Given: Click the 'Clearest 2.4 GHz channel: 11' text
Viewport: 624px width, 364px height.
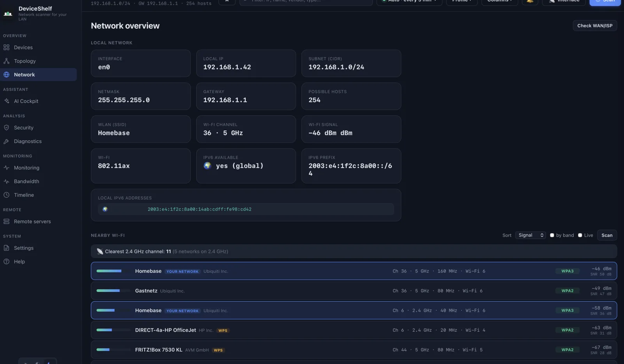Looking at the screenshot, I should pos(138,252).
